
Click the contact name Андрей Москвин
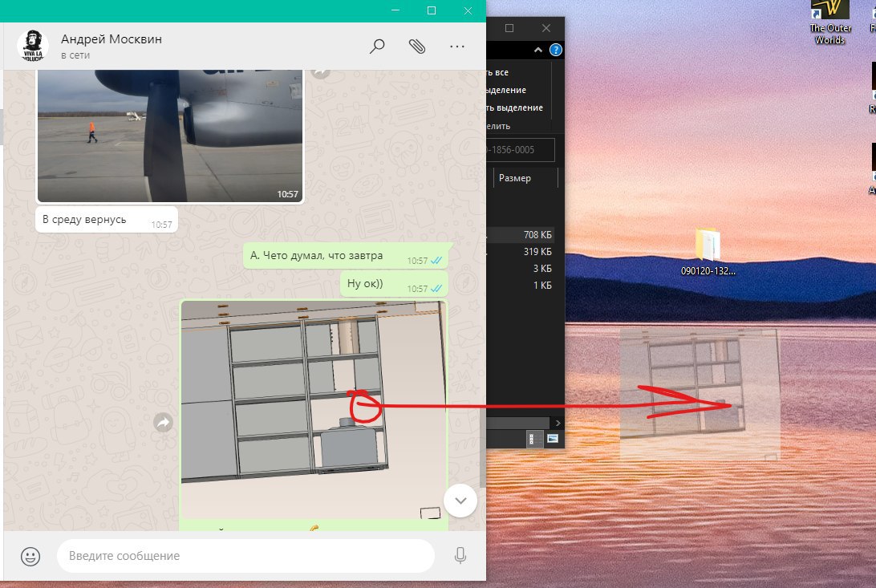(112, 39)
